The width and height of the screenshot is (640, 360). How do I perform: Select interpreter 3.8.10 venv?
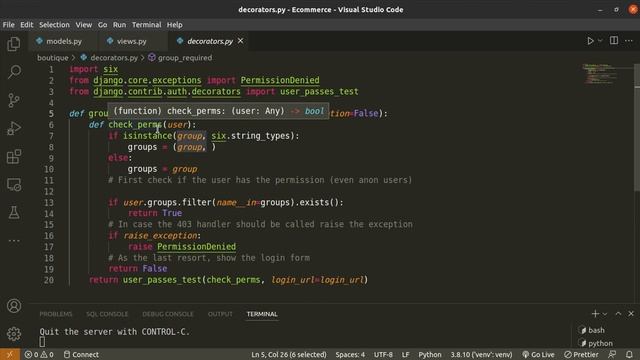pyautogui.click(x=481, y=354)
